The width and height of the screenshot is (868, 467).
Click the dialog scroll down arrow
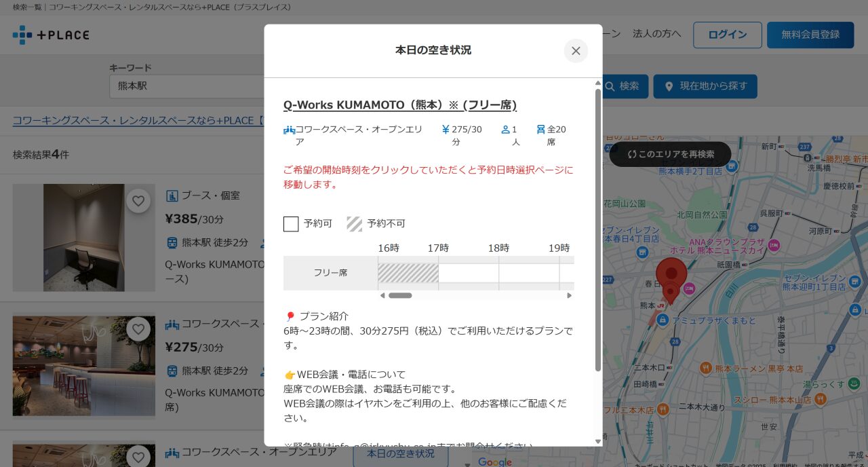[598, 441]
